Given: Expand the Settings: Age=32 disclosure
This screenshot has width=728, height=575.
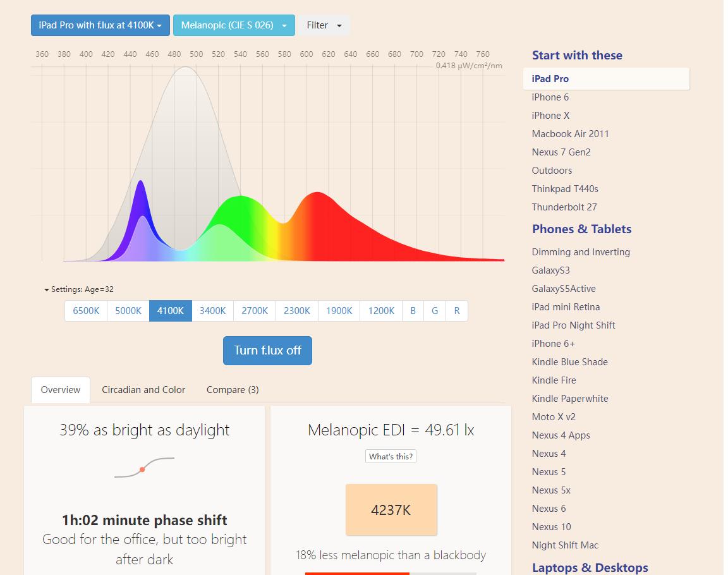Looking at the screenshot, I should [x=79, y=289].
